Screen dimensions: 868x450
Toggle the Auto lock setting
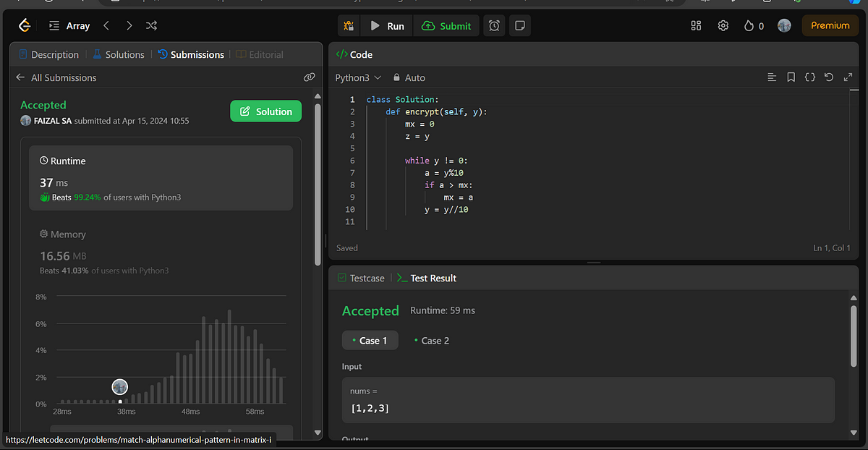(x=409, y=77)
